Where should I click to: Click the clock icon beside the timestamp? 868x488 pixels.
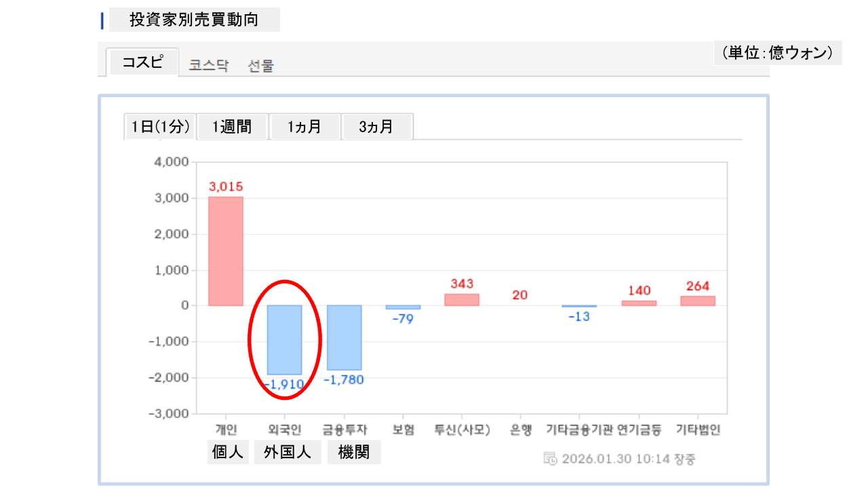pos(551,459)
